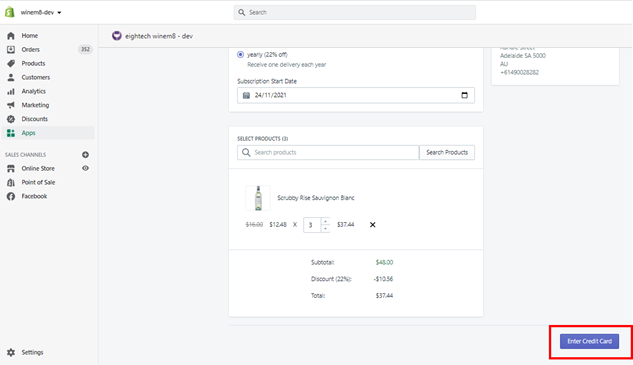Click the -$10.56 discount value

click(x=383, y=279)
